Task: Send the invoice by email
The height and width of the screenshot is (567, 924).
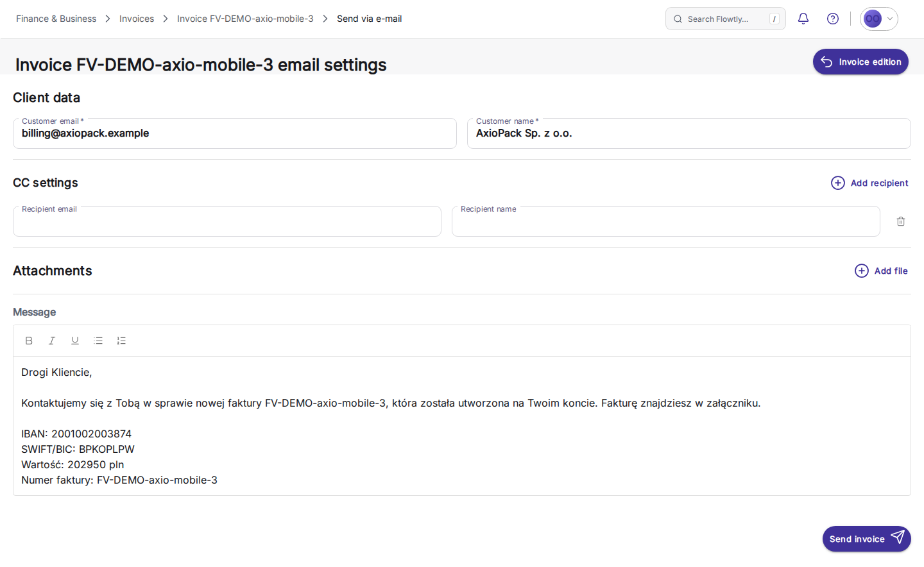Action: tap(866, 539)
